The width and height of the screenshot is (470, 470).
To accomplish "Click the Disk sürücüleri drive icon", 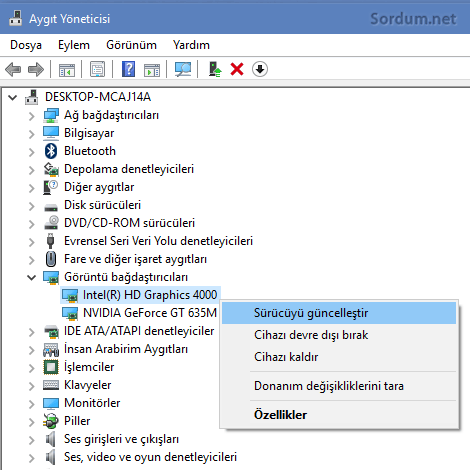I will [x=51, y=207].
